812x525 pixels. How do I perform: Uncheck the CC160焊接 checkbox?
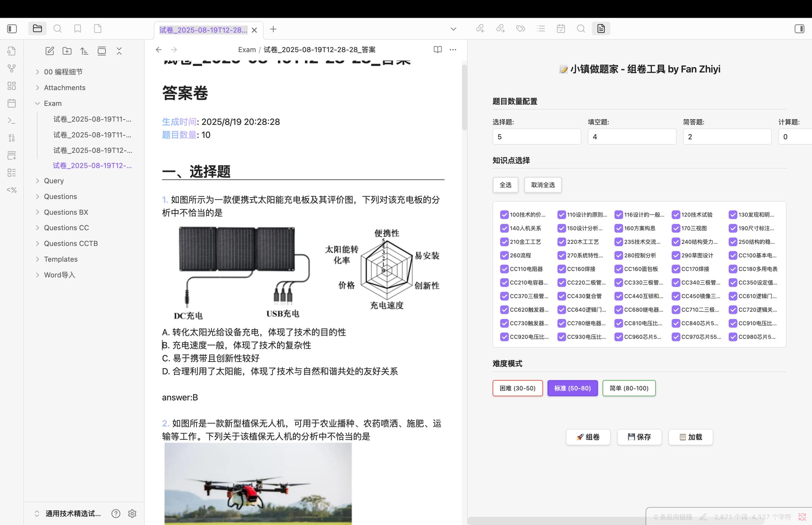coord(561,269)
